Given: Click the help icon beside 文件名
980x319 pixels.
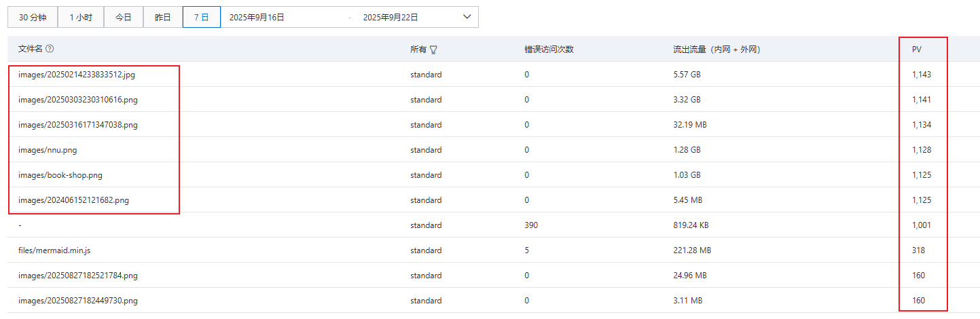Looking at the screenshot, I should [x=50, y=49].
